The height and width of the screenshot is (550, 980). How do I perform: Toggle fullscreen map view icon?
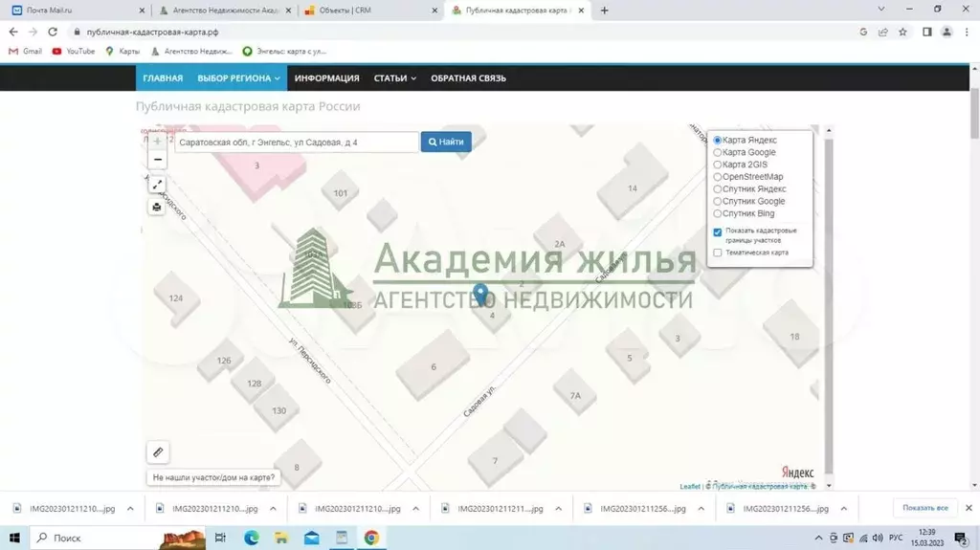(158, 185)
